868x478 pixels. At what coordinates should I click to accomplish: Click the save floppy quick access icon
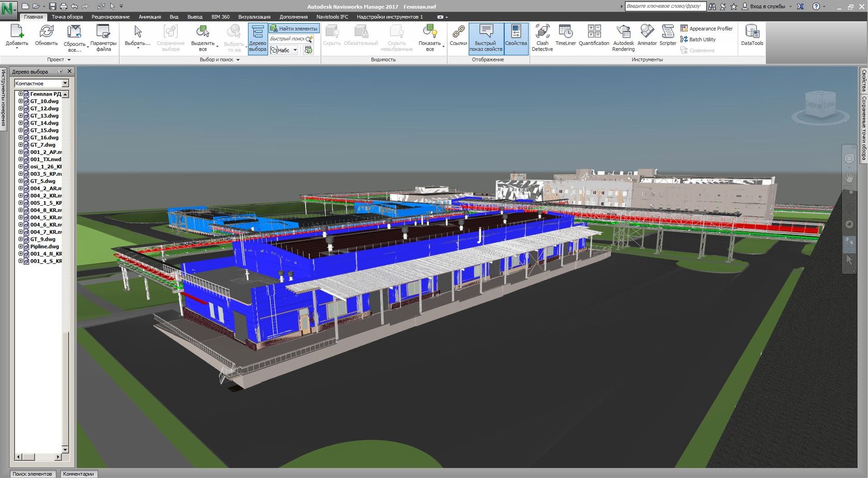click(x=52, y=6)
